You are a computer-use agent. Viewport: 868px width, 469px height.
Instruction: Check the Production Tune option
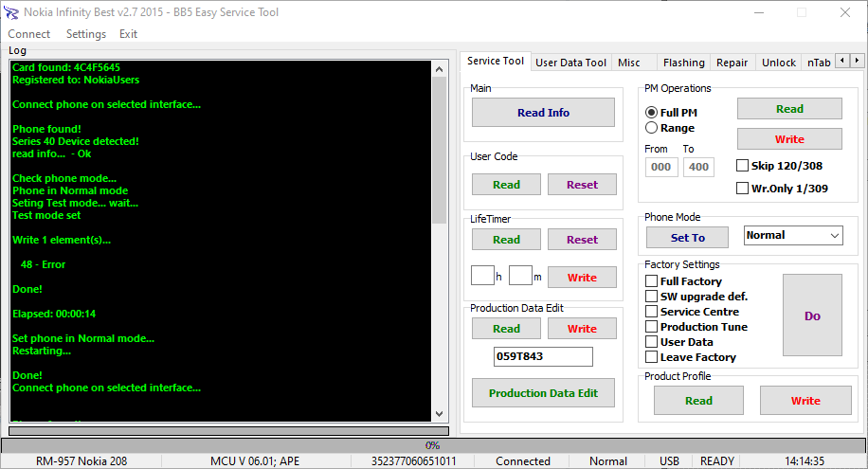(x=652, y=327)
